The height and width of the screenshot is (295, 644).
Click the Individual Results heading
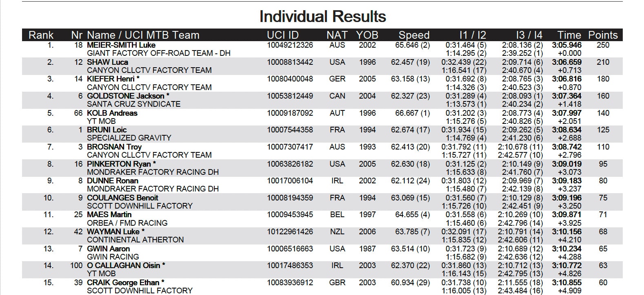point(322,17)
